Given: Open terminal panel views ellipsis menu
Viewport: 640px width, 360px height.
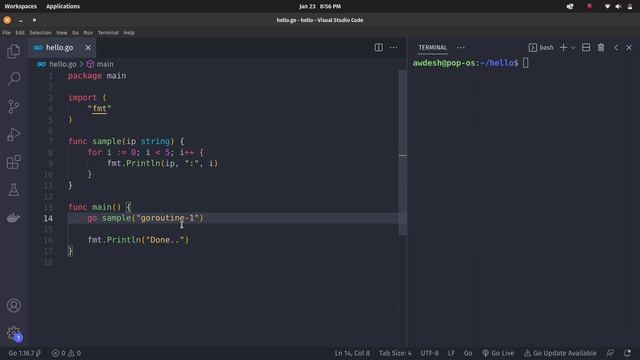Looking at the screenshot, I should [x=461, y=47].
